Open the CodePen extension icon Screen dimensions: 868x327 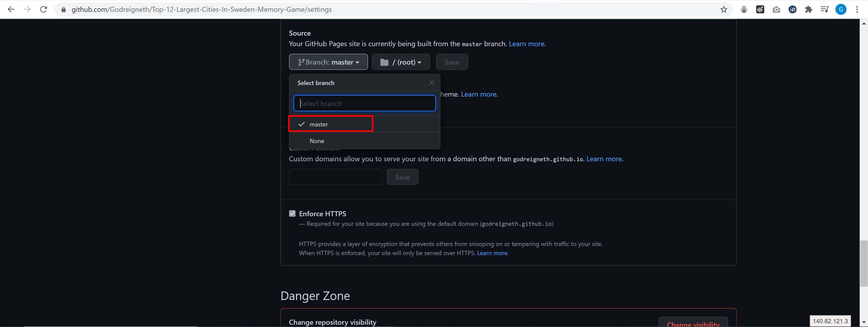(x=760, y=9)
